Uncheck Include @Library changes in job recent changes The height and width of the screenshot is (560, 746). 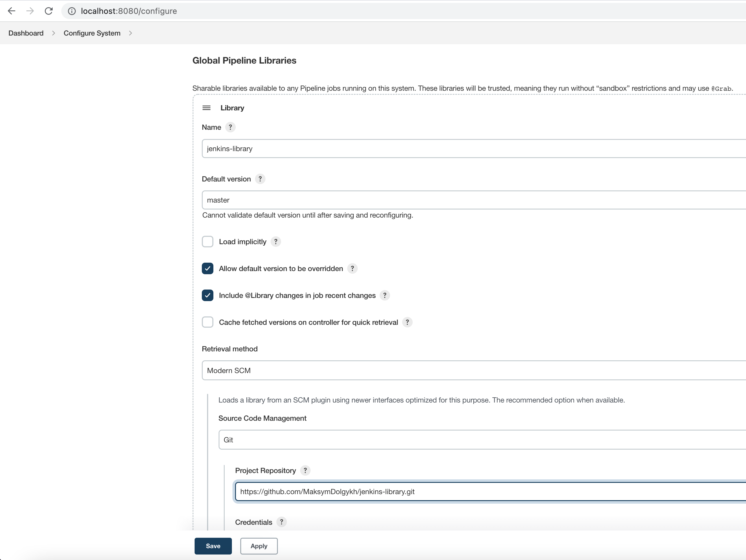207,296
